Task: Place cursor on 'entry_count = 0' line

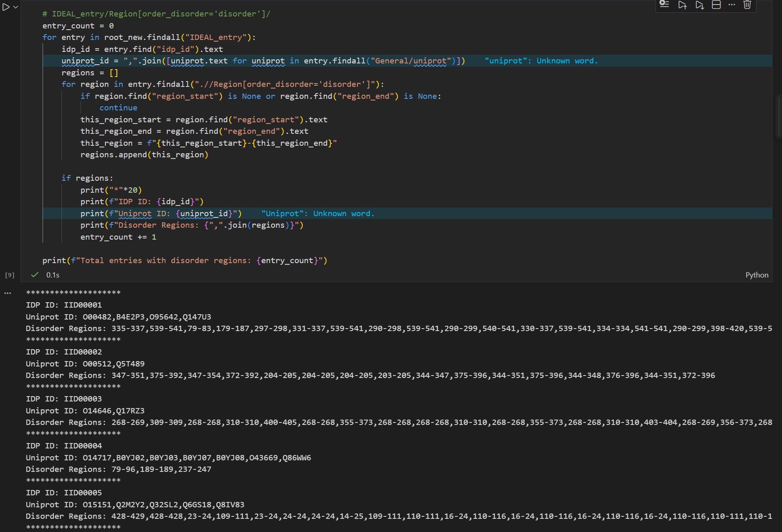Action: [x=78, y=26]
